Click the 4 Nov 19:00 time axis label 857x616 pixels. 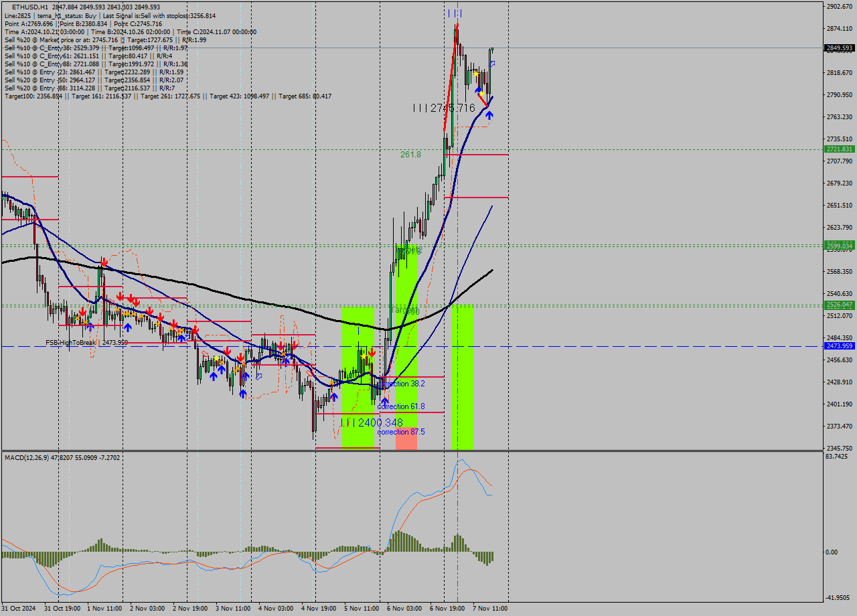coord(319,609)
